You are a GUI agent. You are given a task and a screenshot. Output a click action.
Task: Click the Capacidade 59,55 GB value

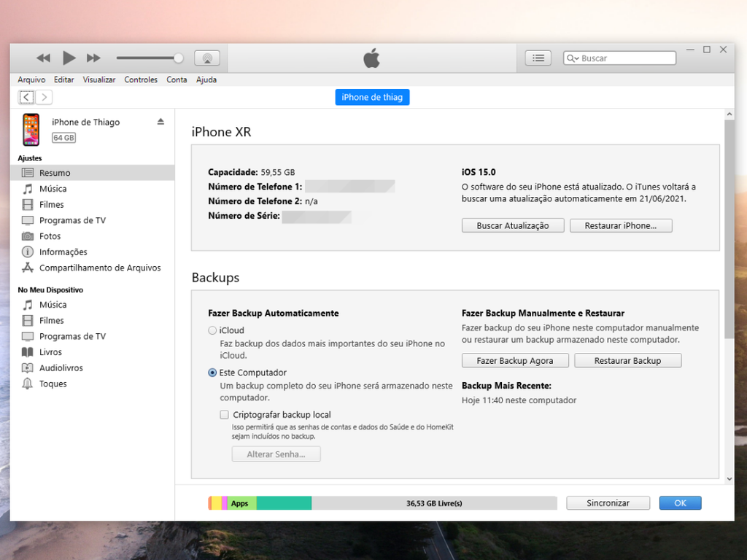pyautogui.click(x=278, y=172)
